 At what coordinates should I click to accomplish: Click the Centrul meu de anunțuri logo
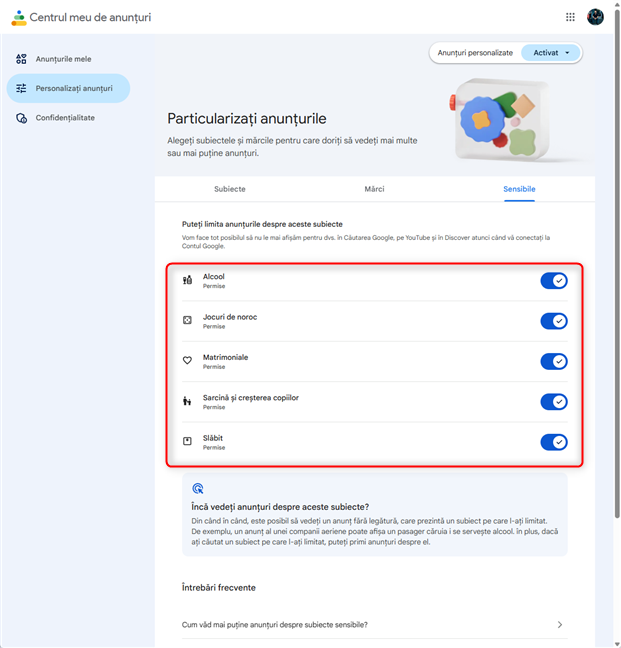19,17
